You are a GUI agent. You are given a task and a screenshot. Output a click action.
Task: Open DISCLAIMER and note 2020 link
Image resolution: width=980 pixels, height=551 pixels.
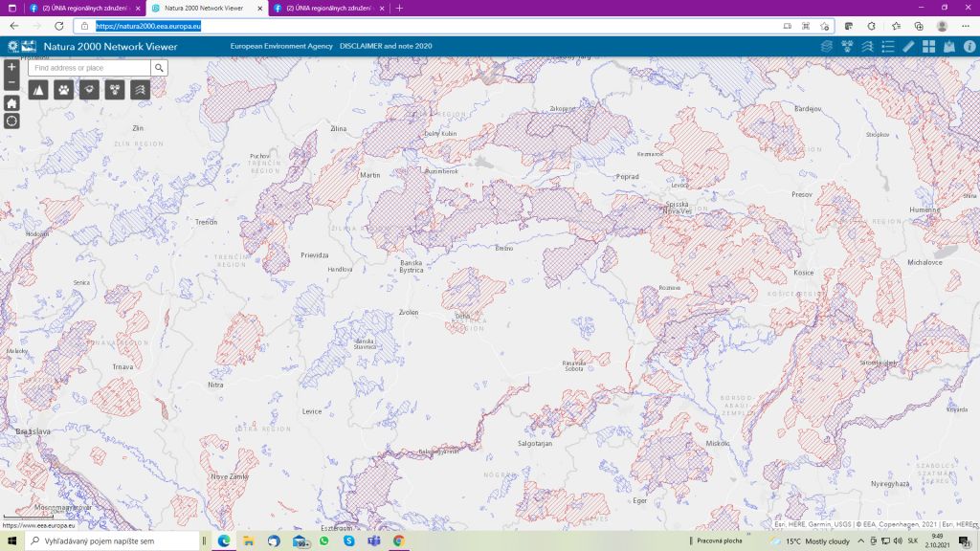point(386,46)
